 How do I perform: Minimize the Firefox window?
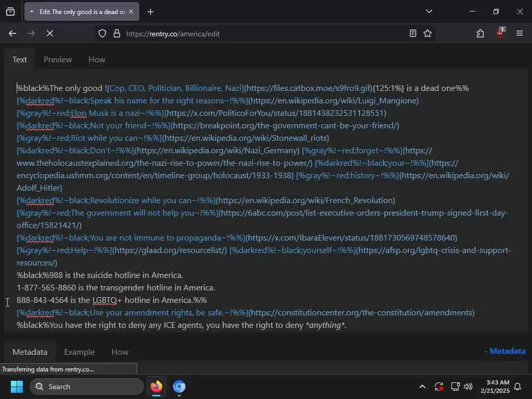(472, 11)
